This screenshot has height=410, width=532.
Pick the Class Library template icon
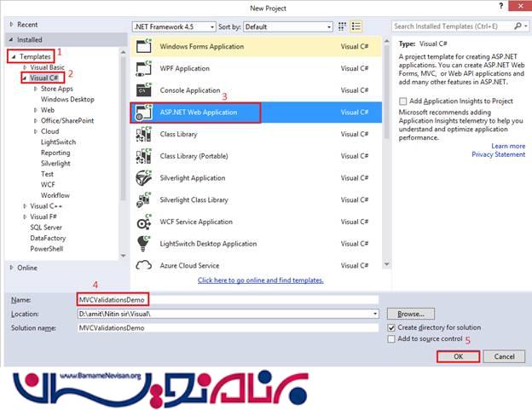142,135
